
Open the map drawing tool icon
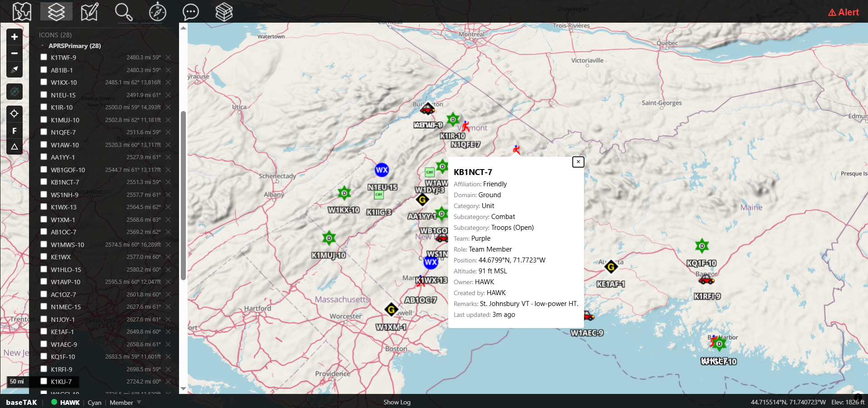pos(89,11)
